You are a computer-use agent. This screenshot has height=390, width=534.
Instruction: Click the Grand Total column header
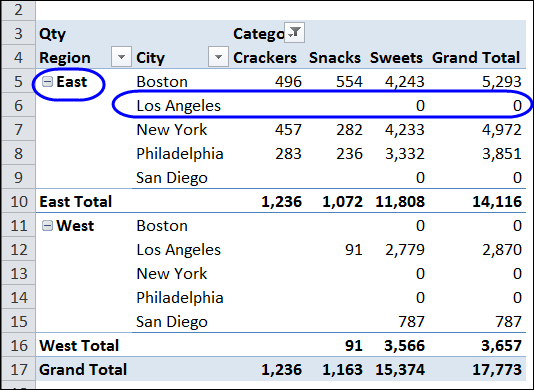point(476,58)
